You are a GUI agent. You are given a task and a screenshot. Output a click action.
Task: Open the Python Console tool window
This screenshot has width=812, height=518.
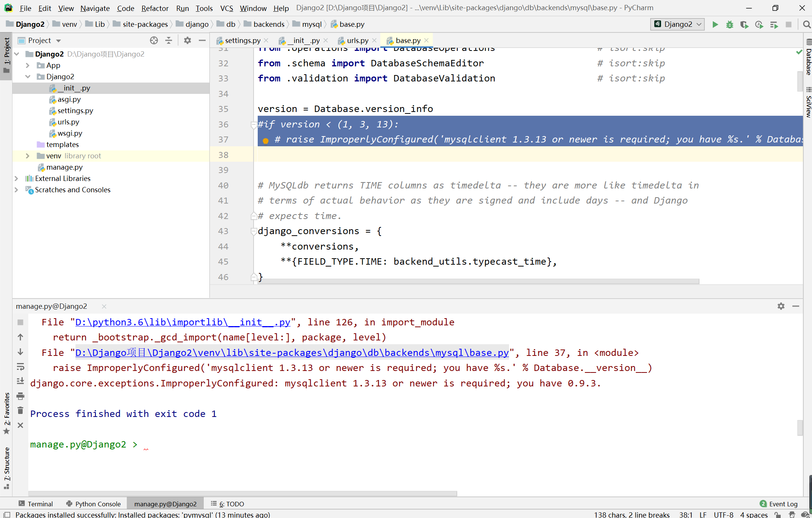[93, 504]
